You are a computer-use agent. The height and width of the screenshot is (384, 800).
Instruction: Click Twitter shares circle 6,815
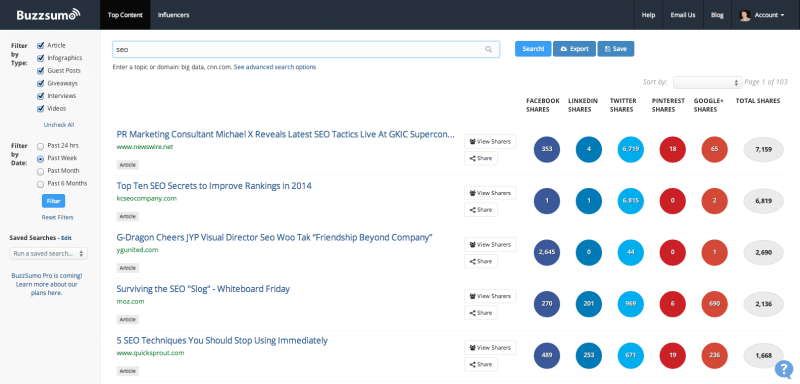(631, 201)
